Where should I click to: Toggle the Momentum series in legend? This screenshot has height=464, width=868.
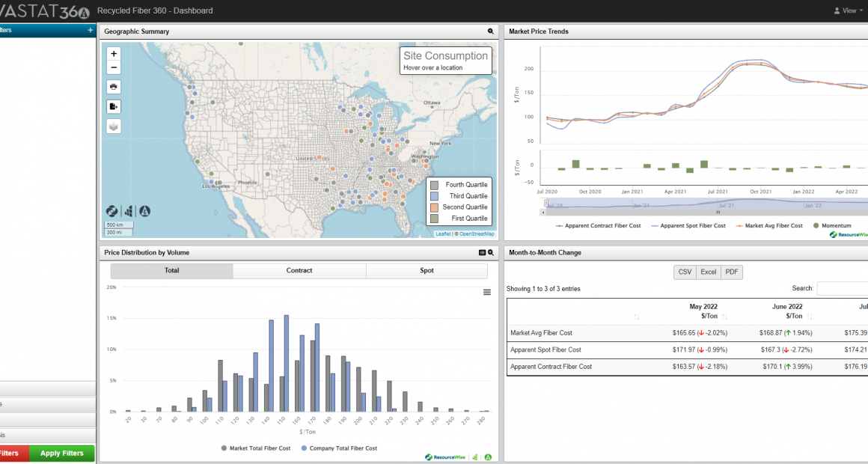point(835,225)
